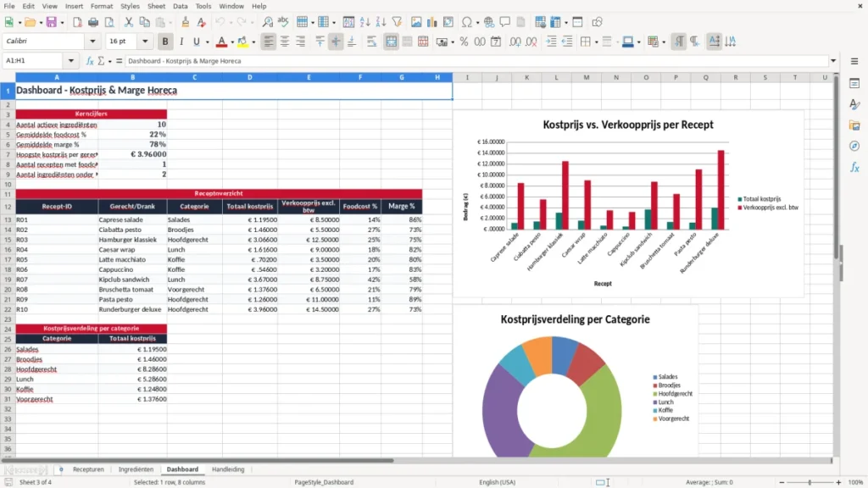Sort the selection descending
This screenshot has height=488, width=868.
pos(381,22)
